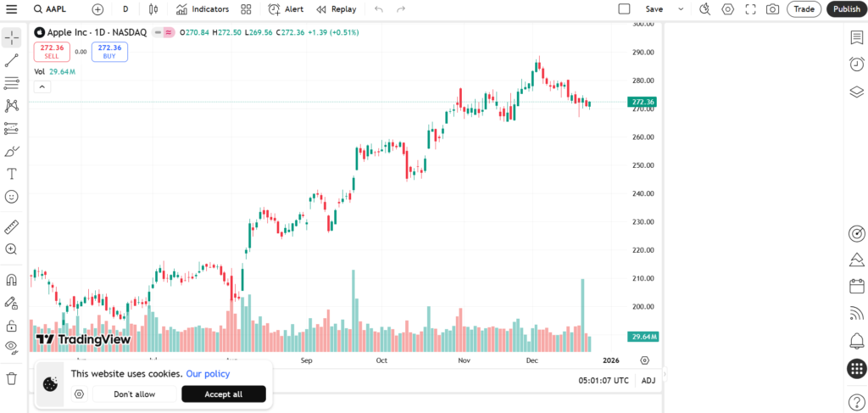Select the crosshair cursor tool
Image resolution: width=868 pixels, height=413 pixels.
click(12, 37)
